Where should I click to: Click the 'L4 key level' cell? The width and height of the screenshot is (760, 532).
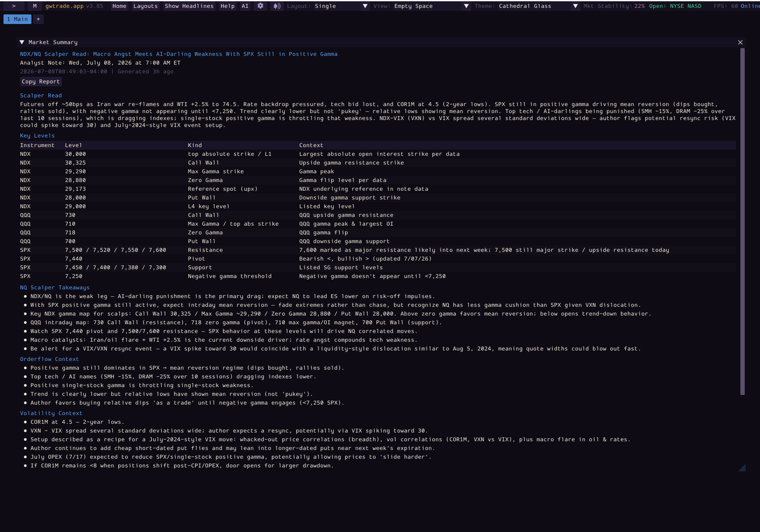[209, 206]
